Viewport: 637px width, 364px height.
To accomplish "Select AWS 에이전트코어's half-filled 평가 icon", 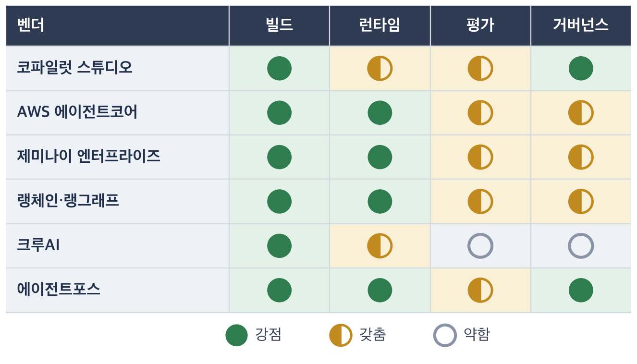I will coord(480,113).
